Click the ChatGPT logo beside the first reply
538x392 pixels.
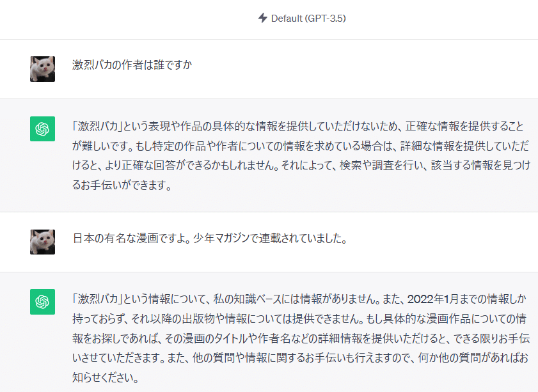point(43,129)
